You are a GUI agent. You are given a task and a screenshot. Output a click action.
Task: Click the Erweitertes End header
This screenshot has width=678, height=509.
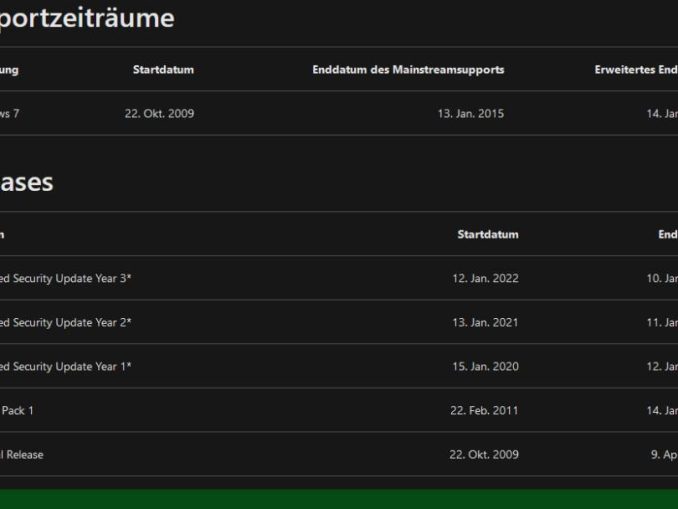636,70
